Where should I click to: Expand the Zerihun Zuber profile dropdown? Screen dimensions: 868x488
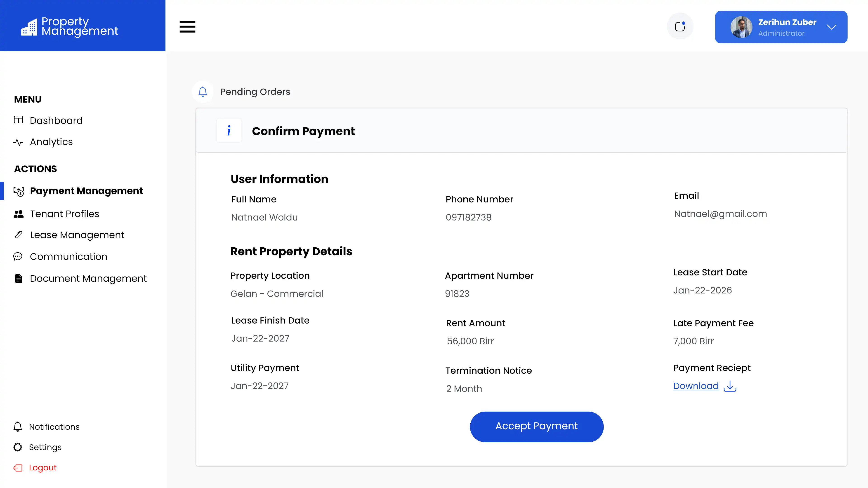click(x=831, y=27)
